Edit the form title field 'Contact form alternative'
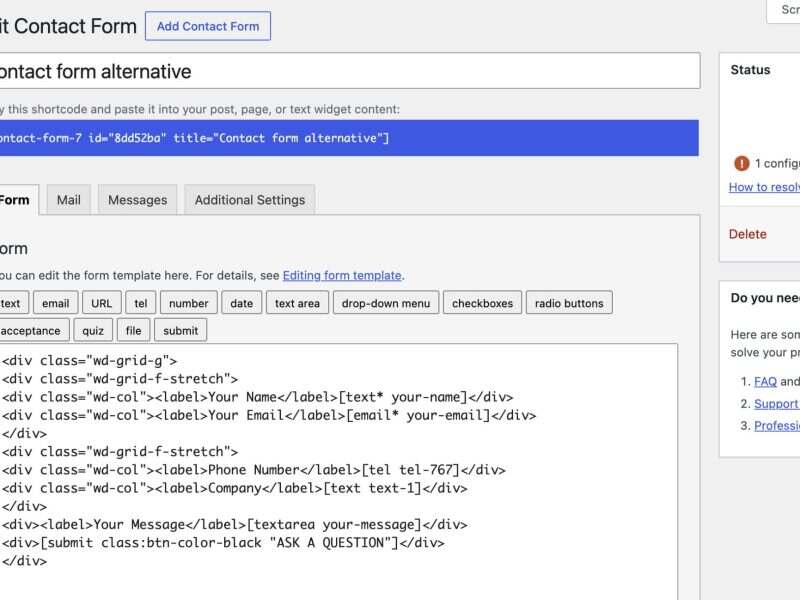 pos(349,71)
